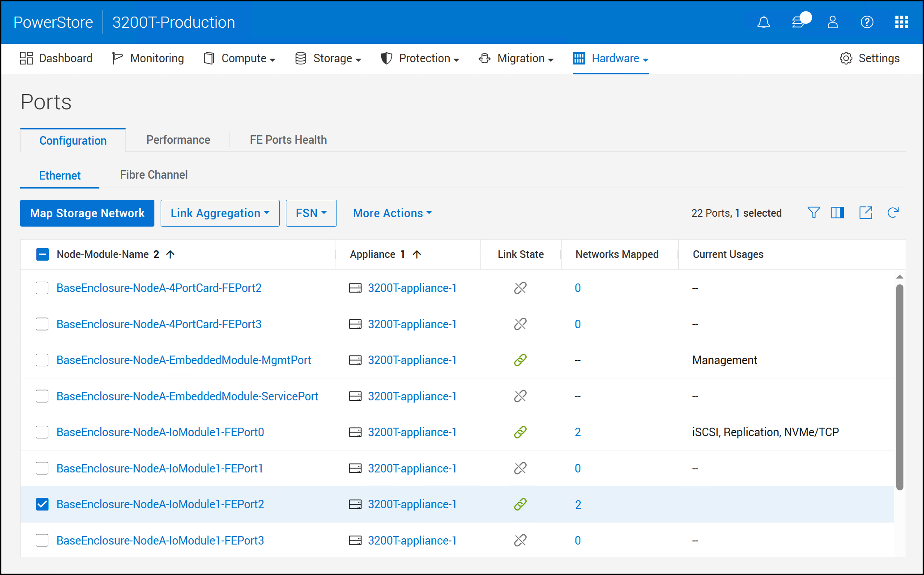Open the Dashboard menu item

[56, 59]
